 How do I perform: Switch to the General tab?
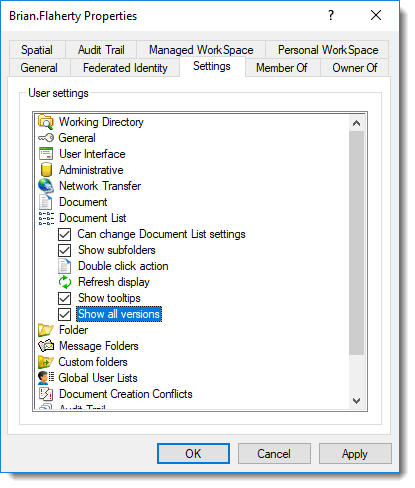[39, 68]
